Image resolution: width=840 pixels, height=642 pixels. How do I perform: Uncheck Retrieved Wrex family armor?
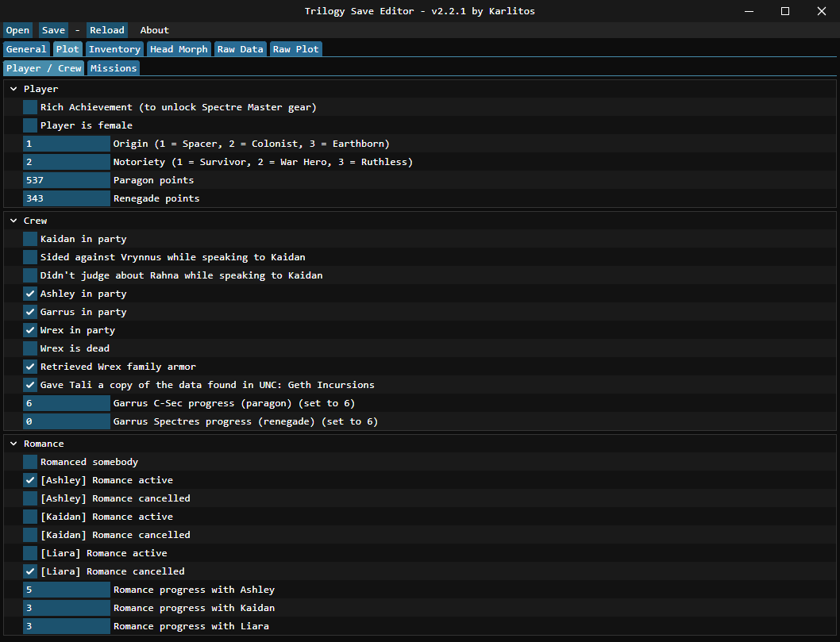pyautogui.click(x=30, y=367)
